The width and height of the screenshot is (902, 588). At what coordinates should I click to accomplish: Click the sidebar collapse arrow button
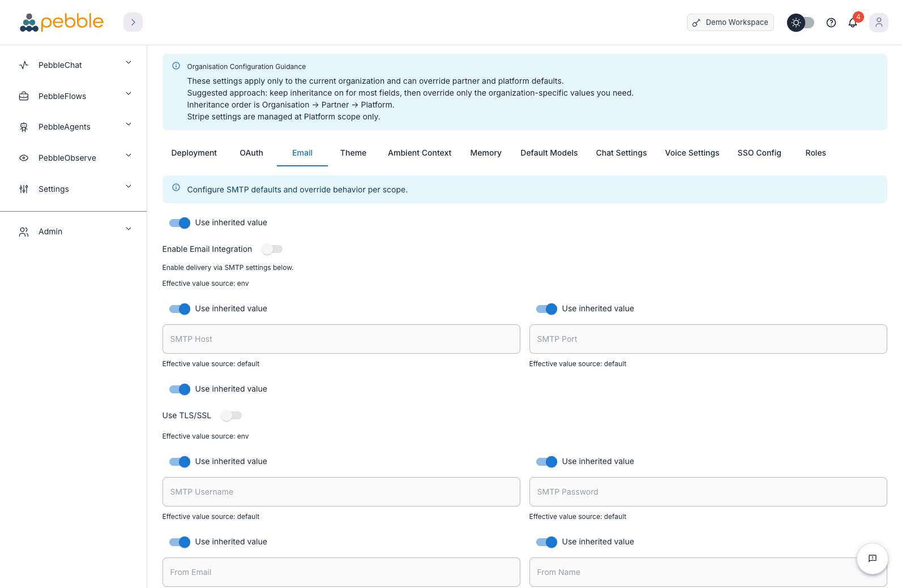click(133, 22)
